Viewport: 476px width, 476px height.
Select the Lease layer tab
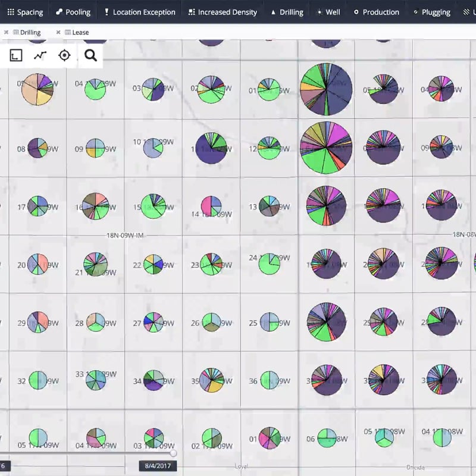coord(80,33)
